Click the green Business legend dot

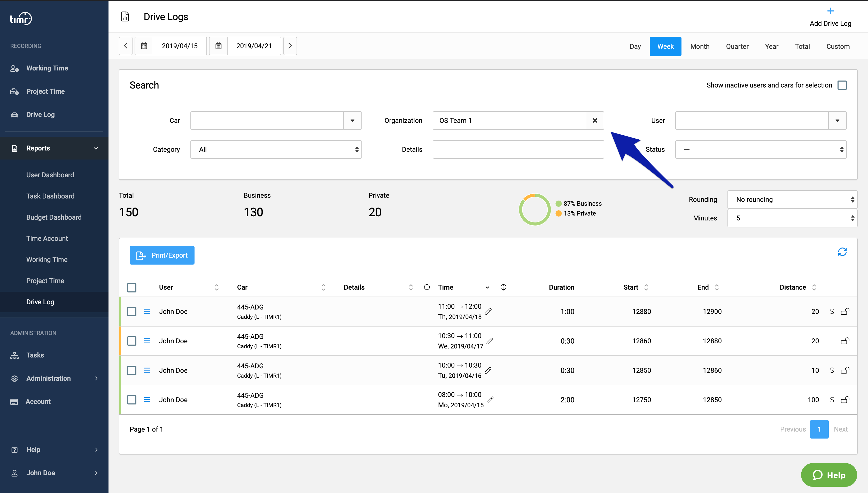559,203
